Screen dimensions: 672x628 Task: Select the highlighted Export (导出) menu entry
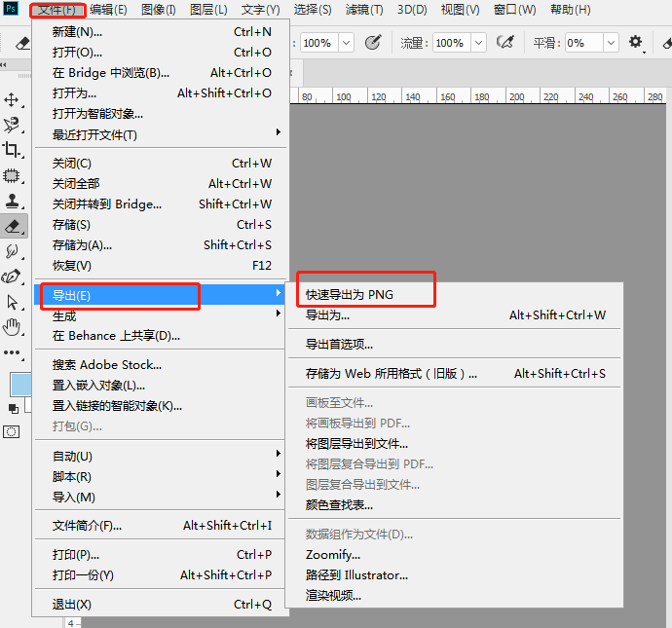click(160, 295)
